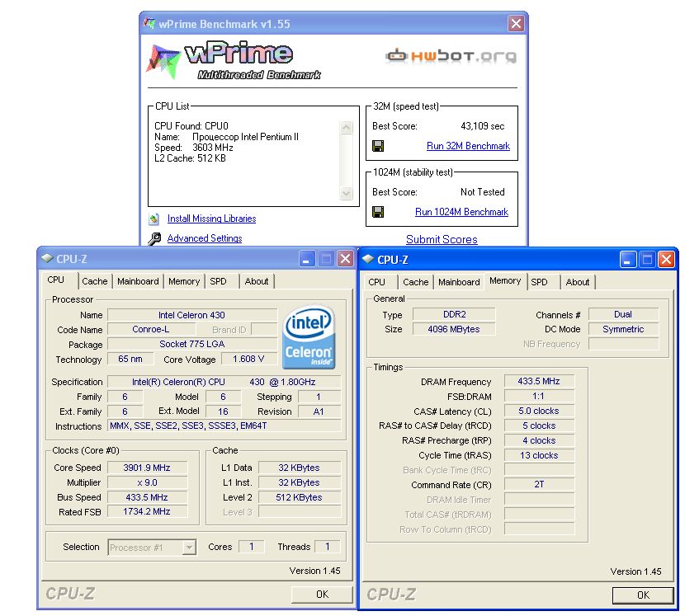Click the wrench icon for Advanced Settings
This screenshot has width=685, height=616.
[154, 239]
